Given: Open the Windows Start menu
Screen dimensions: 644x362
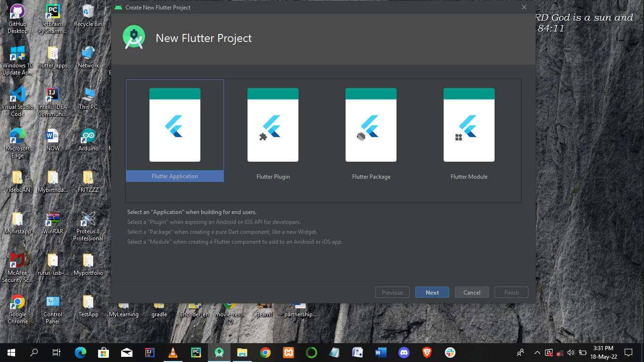Looking at the screenshot, I should 11,352.
